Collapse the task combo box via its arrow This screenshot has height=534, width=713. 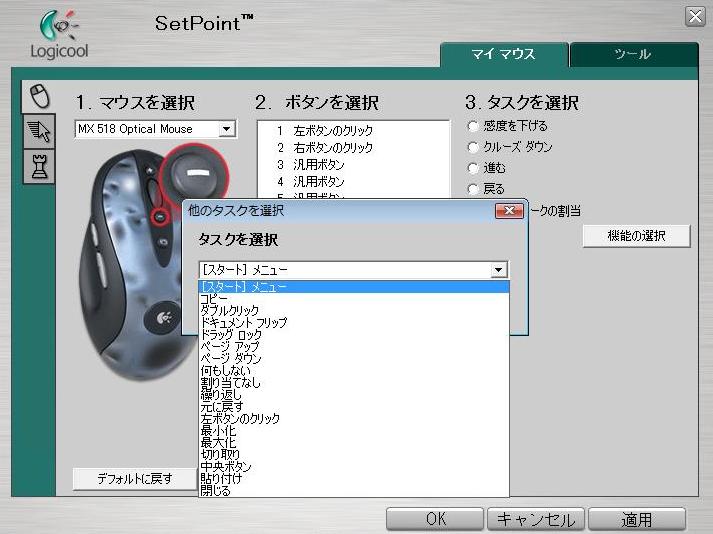tap(498, 270)
